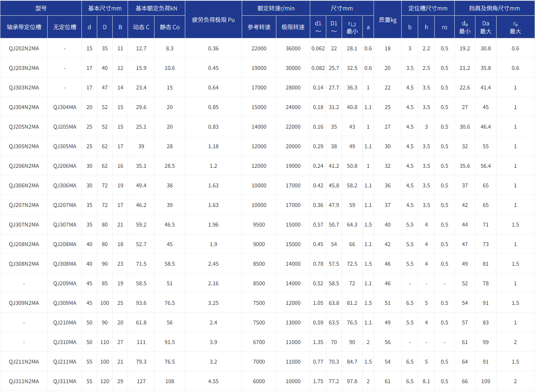Select model QJ202N2MA in the table
535x392 pixels.
24,48
